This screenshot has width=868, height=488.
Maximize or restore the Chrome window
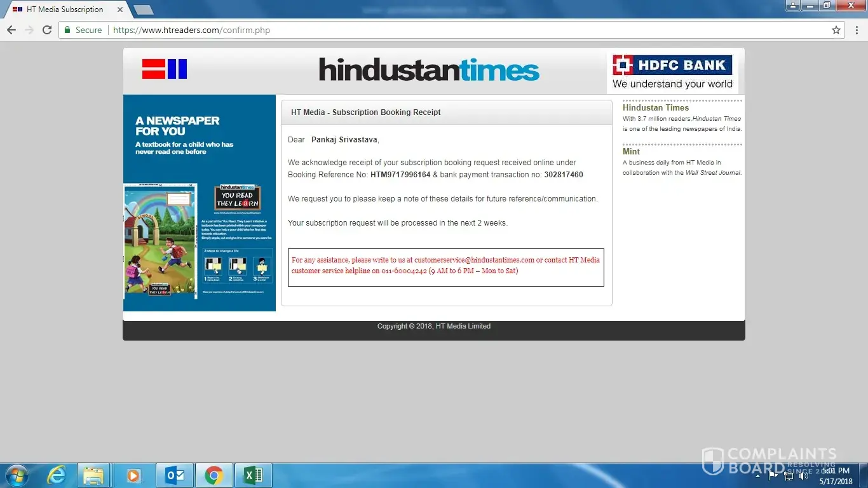click(826, 6)
